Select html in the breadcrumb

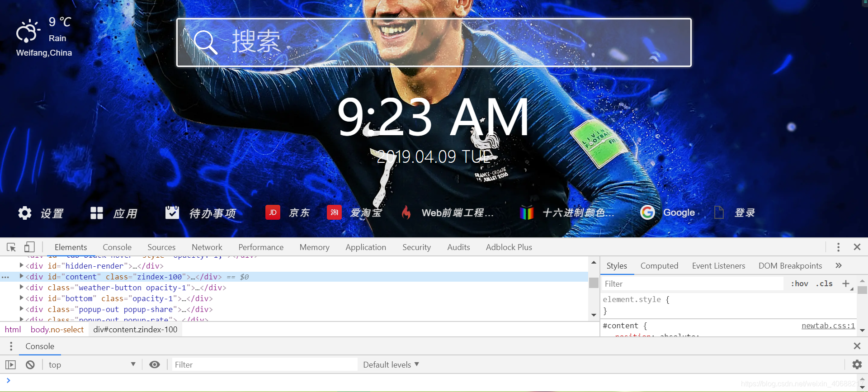(13, 330)
